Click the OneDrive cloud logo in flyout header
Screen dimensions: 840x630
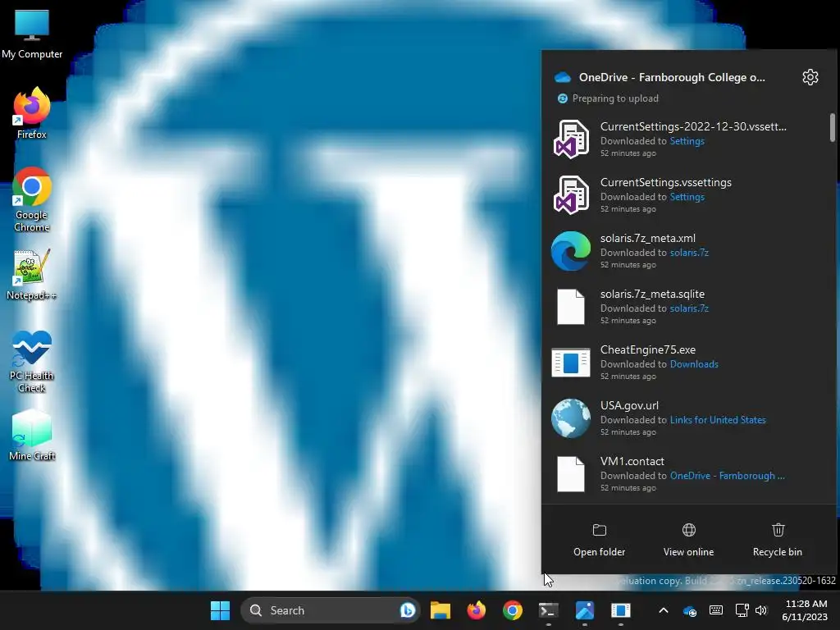(563, 77)
